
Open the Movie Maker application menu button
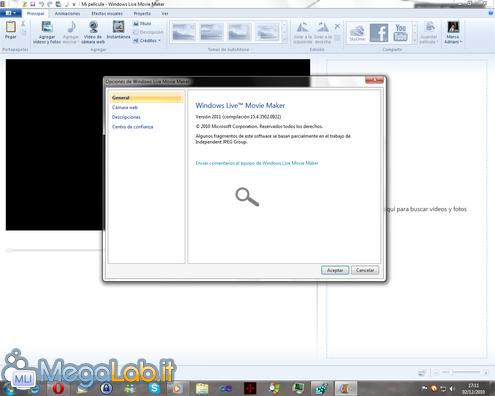(10, 13)
